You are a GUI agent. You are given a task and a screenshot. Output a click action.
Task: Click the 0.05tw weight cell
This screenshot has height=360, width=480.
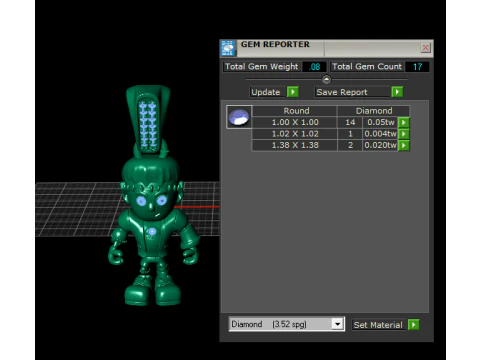pos(380,122)
